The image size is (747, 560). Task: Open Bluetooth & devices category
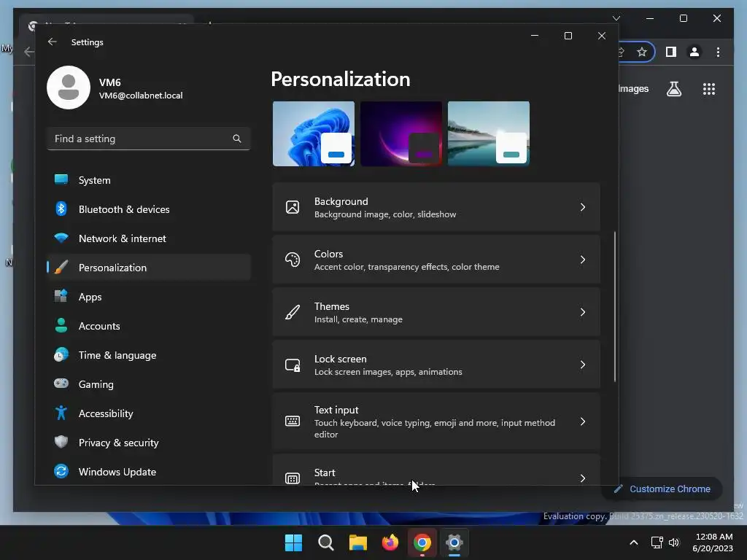pos(149,209)
